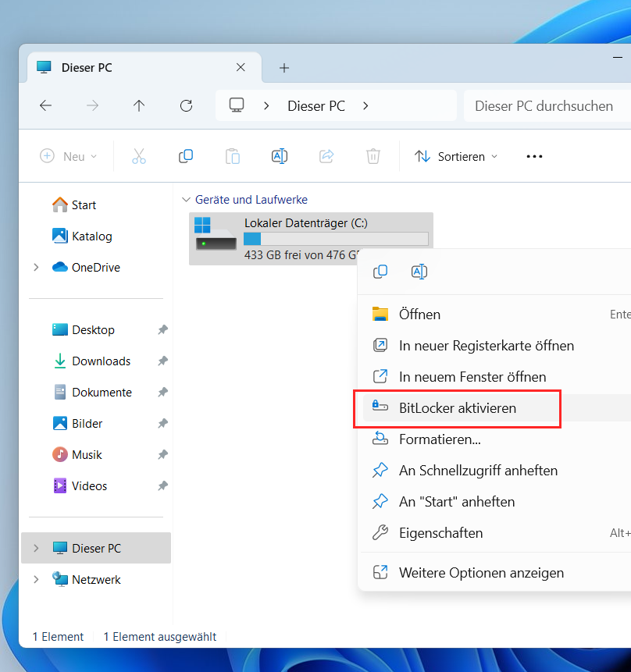Click Weitere Optionen anzeigen
The image size is (631, 672).
pos(497,573)
